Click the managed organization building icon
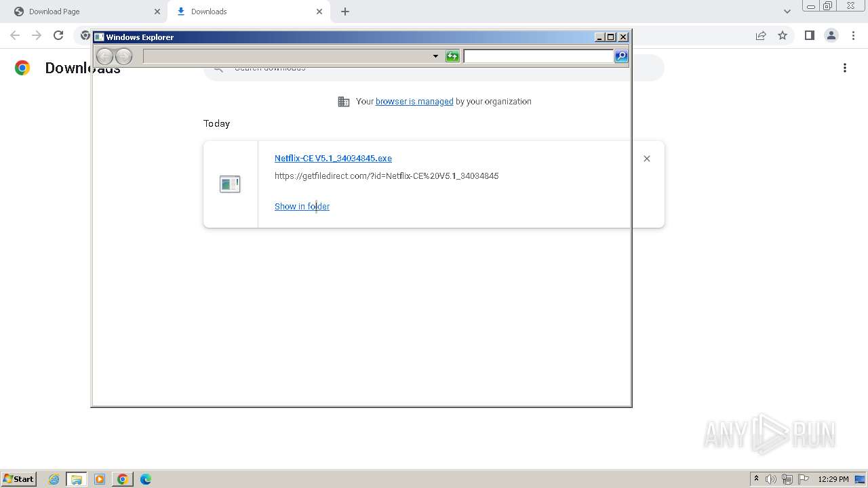 click(344, 102)
